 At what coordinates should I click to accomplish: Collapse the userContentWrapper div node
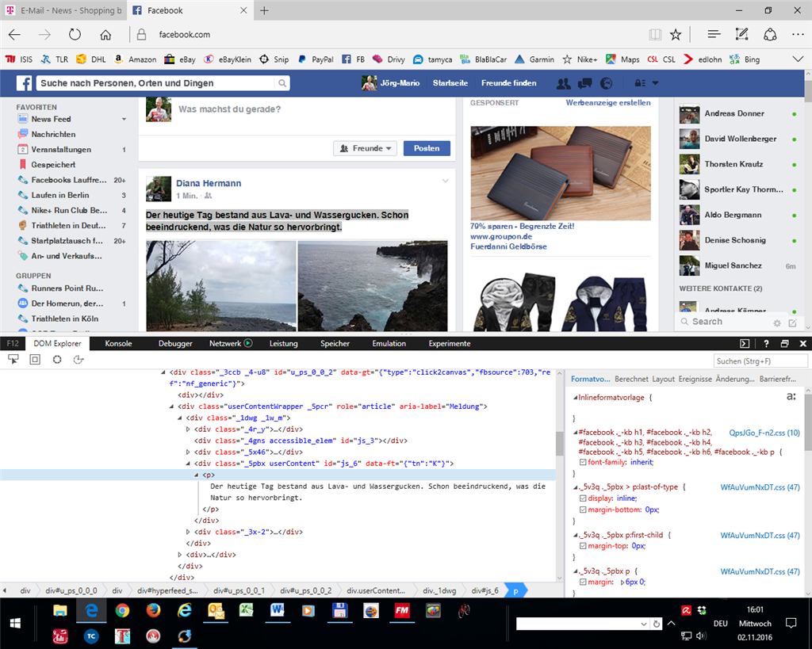pos(171,407)
